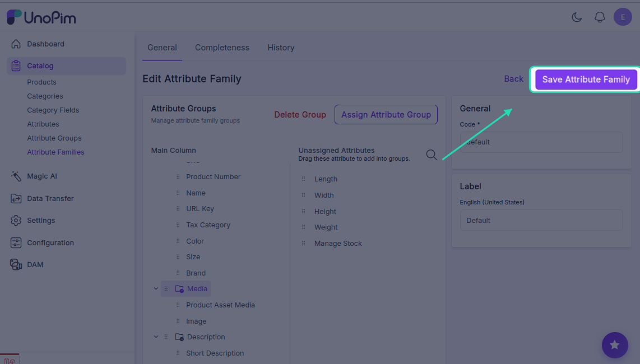Click the Dashboard home icon
This screenshot has height=364, width=640.
tap(16, 44)
